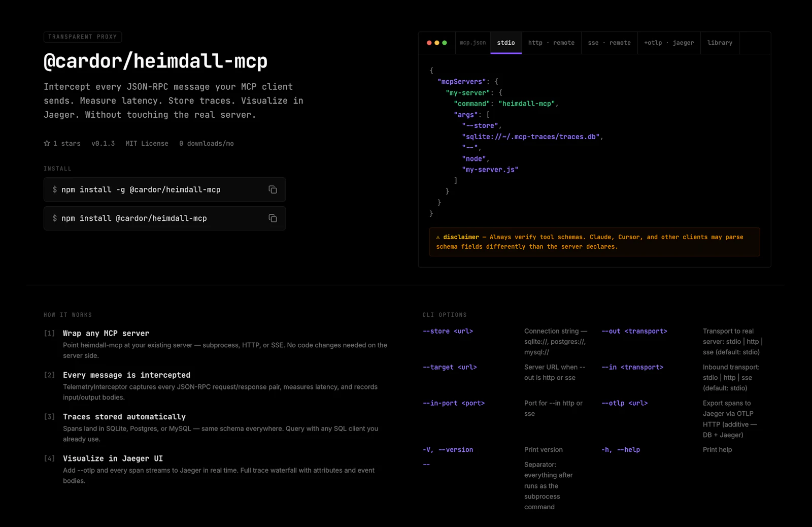Click the "my-server.js" argument string
This screenshot has height=527, width=812.
pyautogui.click(x=490, y=170)
